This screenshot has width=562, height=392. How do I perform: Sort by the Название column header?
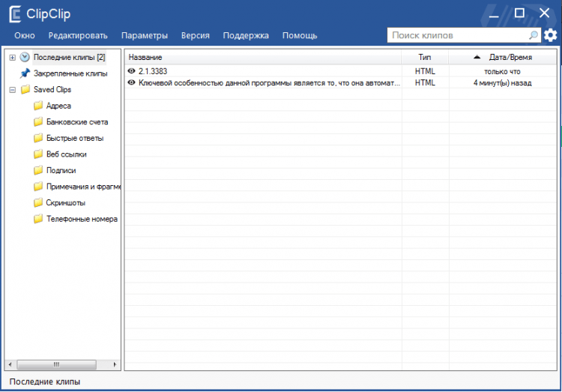pyautogui.click(x=263, y=57)
